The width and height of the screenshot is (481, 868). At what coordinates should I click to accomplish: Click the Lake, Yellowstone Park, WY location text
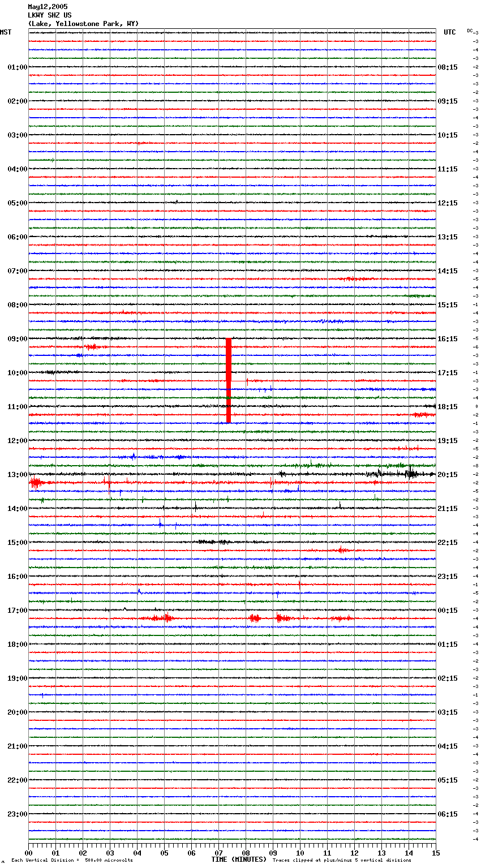coord(83,24)
